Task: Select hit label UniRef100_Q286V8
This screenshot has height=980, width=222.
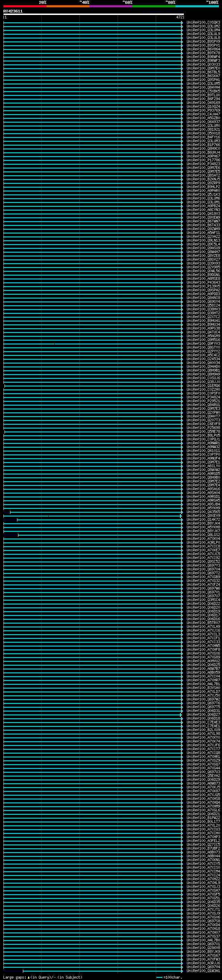Action: pyautogui.click(x=203, y=948)
